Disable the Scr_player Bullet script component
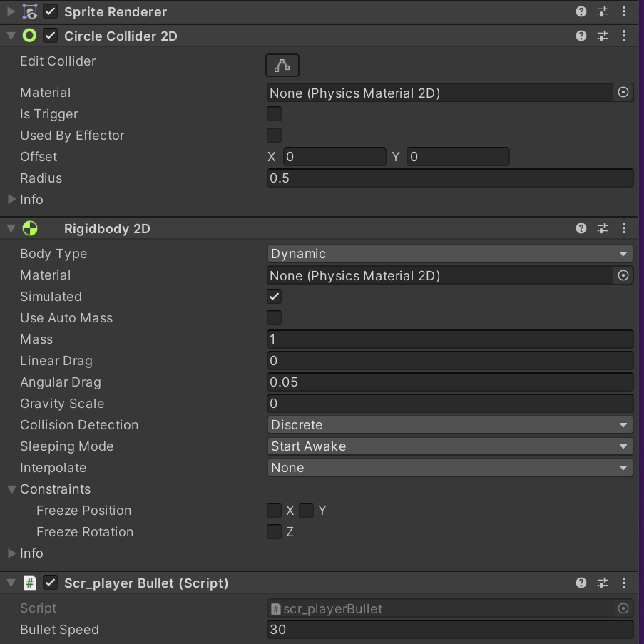This screenshot has height=644, width=644. (51, 583)
